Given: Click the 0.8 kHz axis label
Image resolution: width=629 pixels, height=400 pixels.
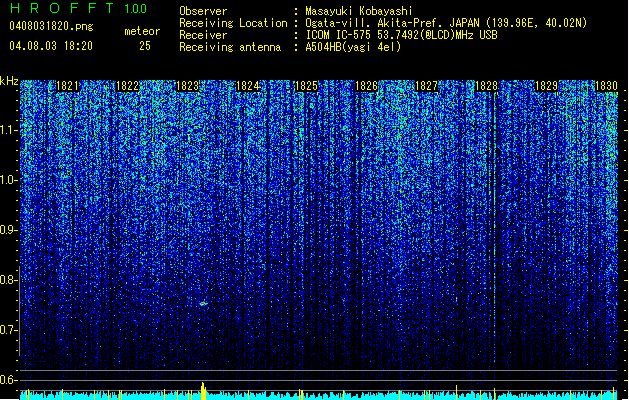Looking at the screenshot, I should 9,280.
